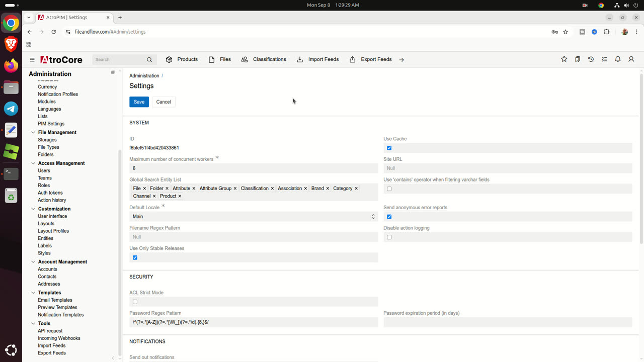Save the settings
Viewport: 644px width, 362px height.
(x=139, y=102)
